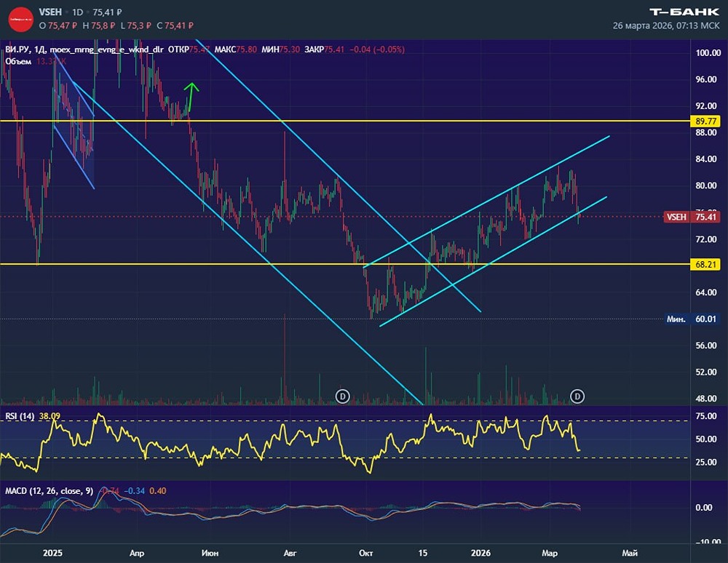728x563 pixels.
Task: Select the VSEH ticker name in header
Action: (50, 12)
